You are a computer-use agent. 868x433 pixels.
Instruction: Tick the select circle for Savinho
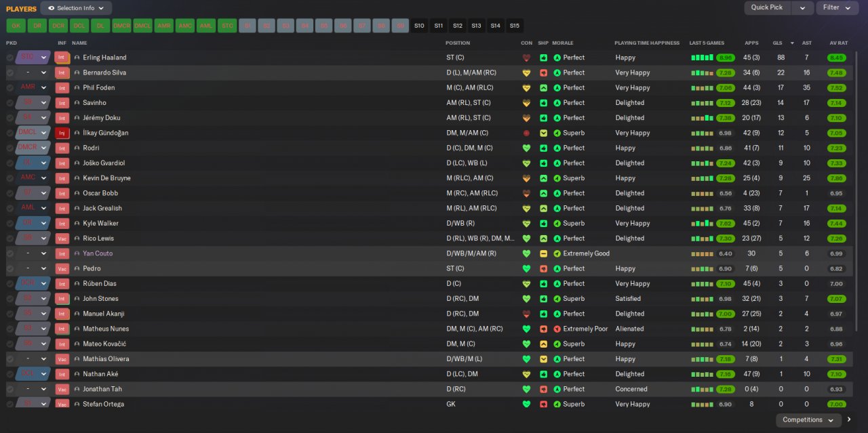[9, 103]
